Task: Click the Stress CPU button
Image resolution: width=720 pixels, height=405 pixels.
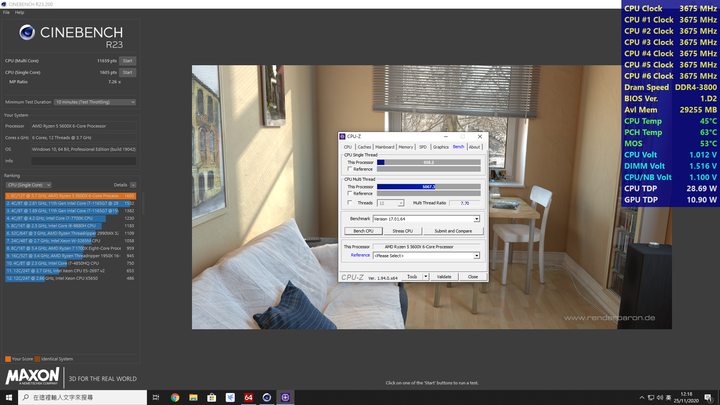Action: 403,231
